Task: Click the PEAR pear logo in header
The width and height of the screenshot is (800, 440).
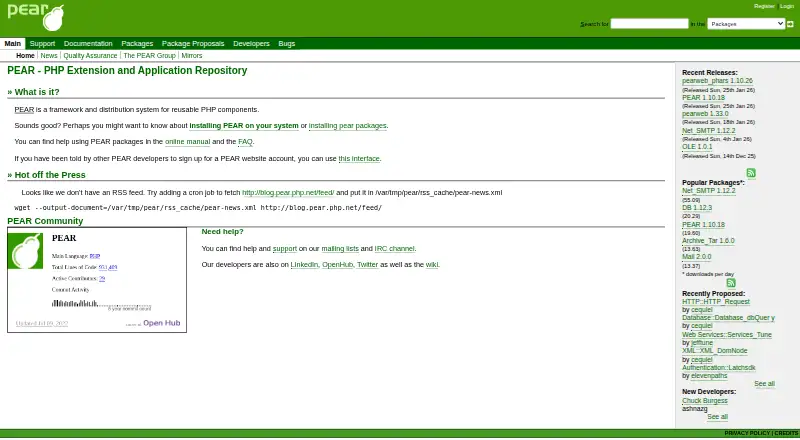Action: (x=36, y=17)
